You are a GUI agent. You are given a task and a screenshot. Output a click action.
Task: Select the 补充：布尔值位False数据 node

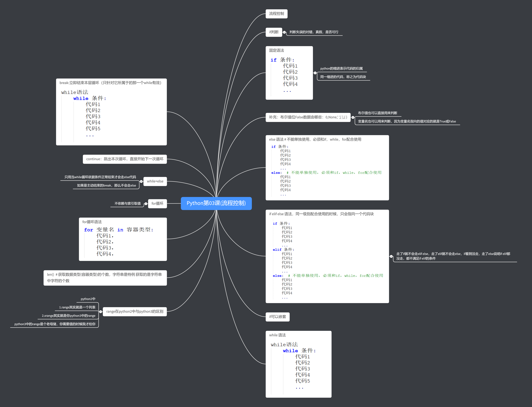pos(308,118)
